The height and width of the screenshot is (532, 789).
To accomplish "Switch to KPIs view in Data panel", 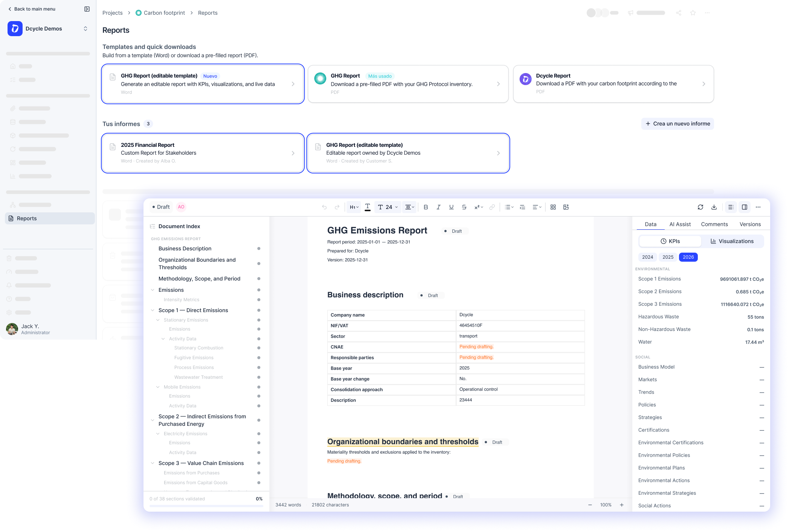I will click(x=670, y=241).
